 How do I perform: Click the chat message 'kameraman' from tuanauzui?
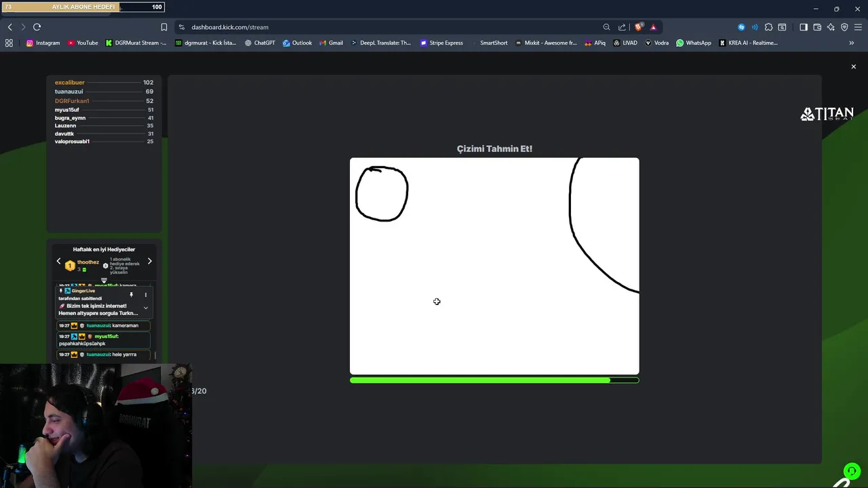click(104, 325)
